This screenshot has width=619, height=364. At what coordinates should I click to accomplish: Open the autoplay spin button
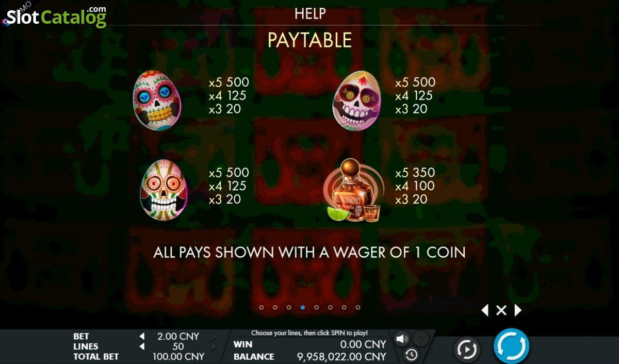coord(466,350)
